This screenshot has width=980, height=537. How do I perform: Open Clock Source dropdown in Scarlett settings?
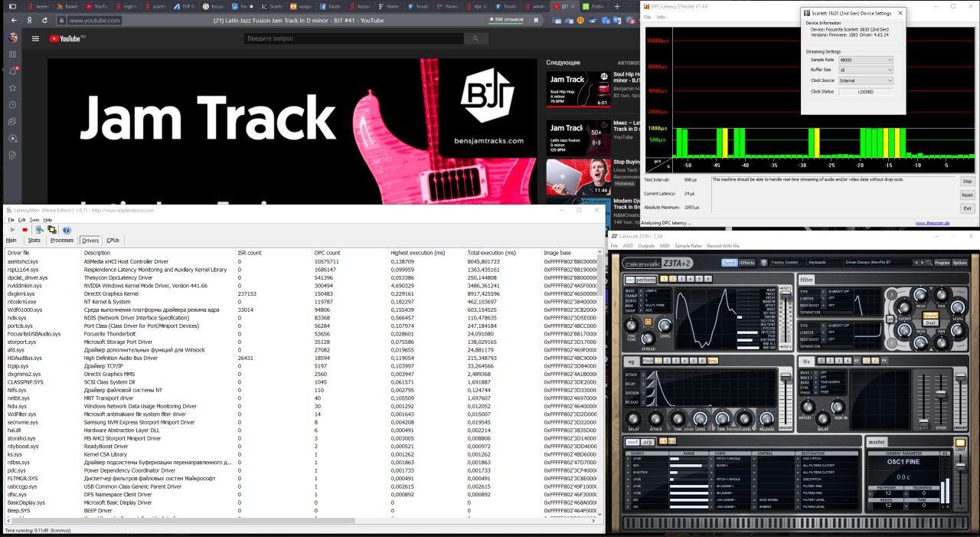pyautogui.click(x=866, y=80)
